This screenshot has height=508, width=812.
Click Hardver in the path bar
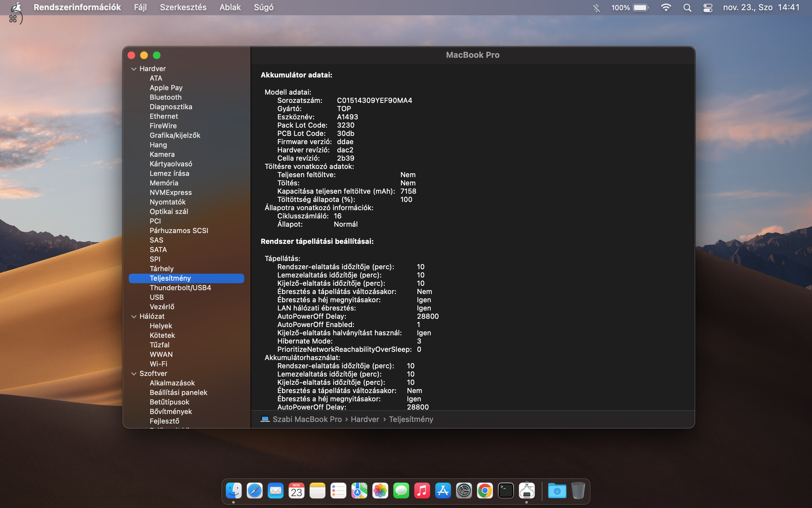click(x=365, y=419)
